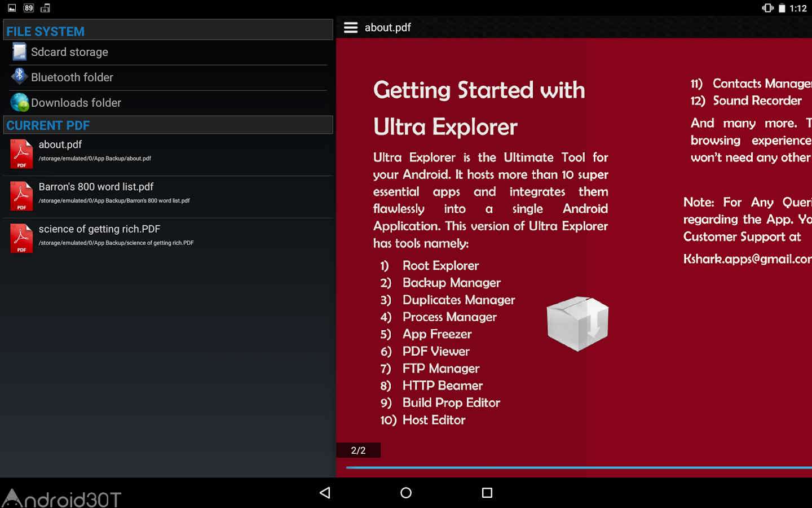Click the about.pdf title in the viewer bar

(388, 28)
